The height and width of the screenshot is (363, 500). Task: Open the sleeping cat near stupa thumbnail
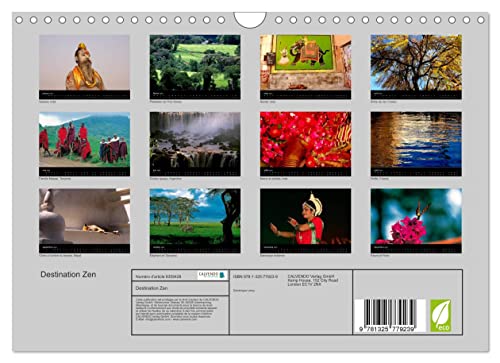(84, 221)
